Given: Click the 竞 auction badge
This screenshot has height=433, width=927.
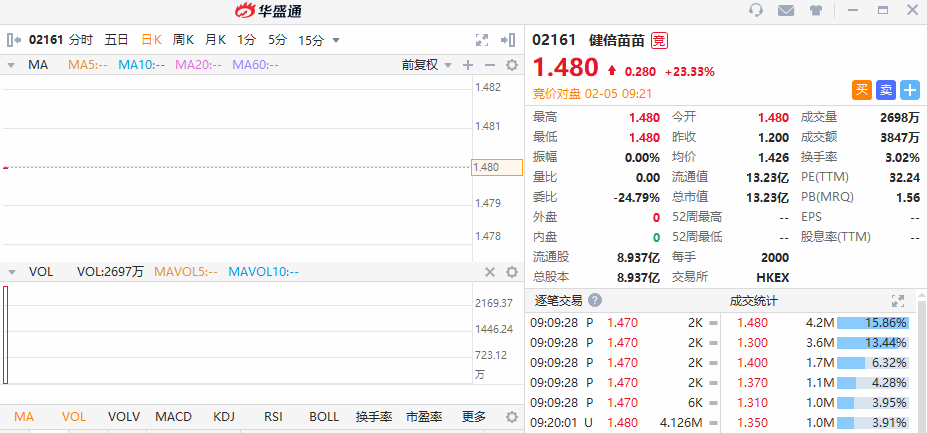Looking at the screenshot, I should pos(659,41).
